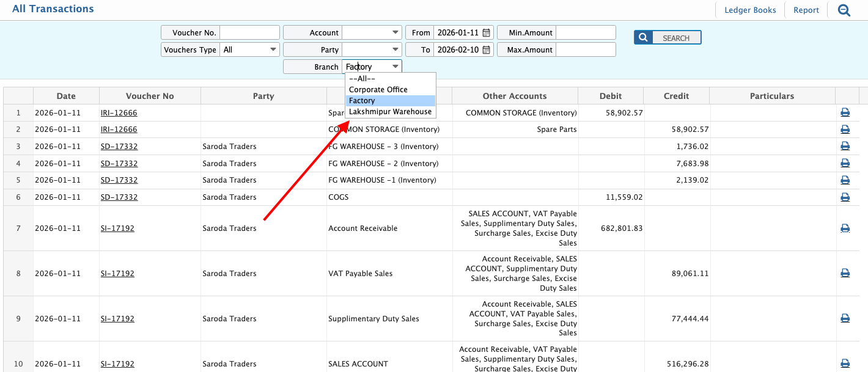Screen dimensions: 868x372
Task: Open voucher IRI-12666 in row 1
Action: (119, 112)
